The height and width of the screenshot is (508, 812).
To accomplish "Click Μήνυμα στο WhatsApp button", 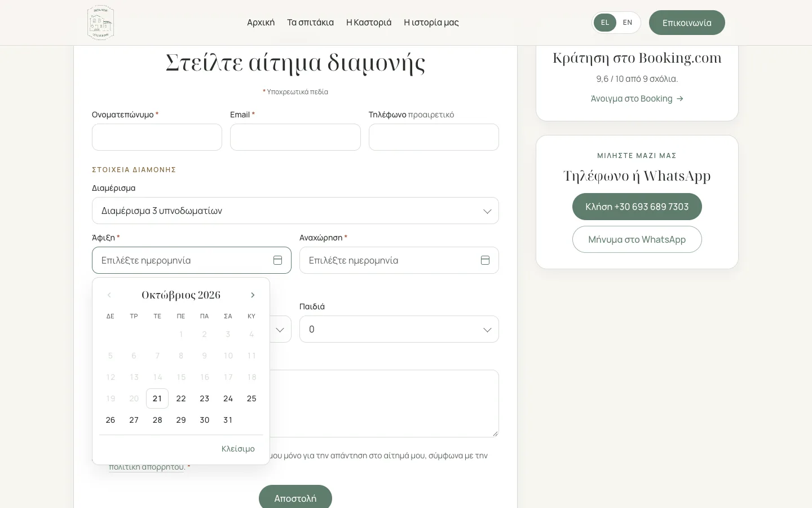I will pyautogui.click(x=637, y=239).
